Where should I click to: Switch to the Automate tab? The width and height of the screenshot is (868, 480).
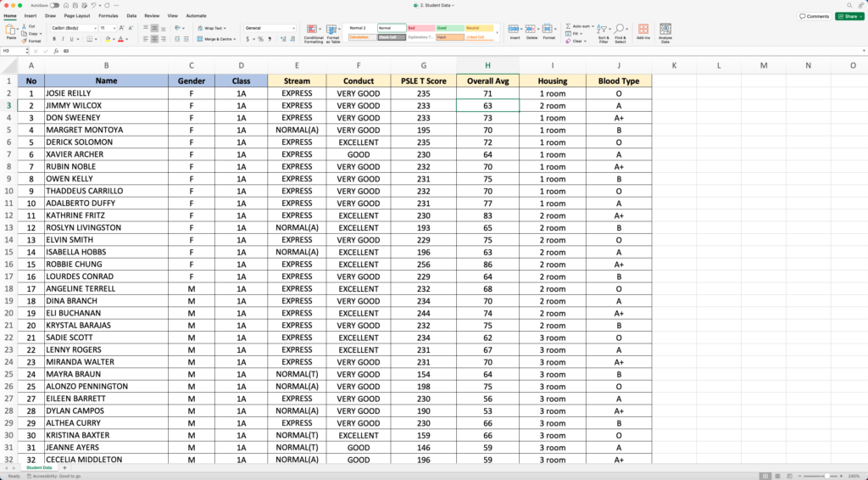coord(196,16)
